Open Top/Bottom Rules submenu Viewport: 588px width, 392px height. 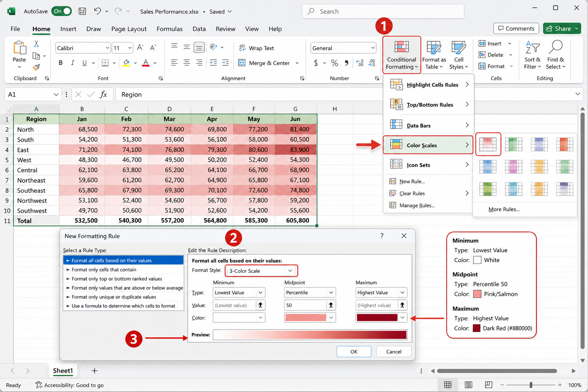tap(429, 105)
